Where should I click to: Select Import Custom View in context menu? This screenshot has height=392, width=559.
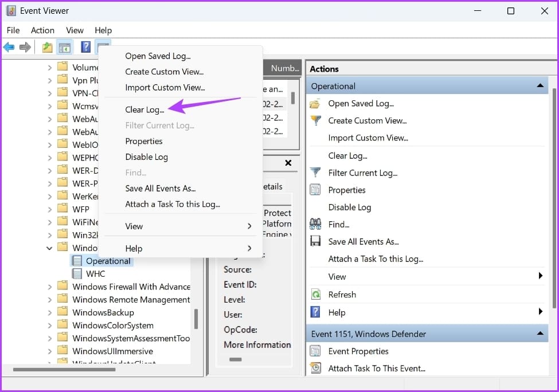[x=165, y=87]
